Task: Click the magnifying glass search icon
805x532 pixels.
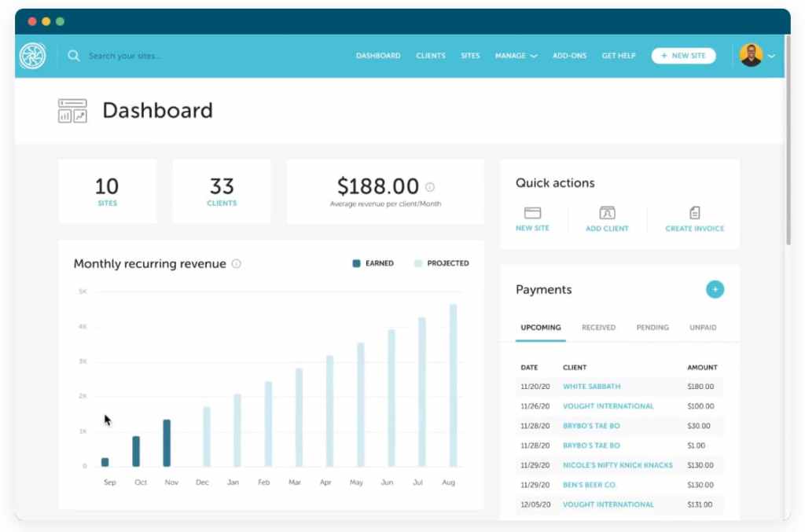Action: [x=74, y=56]
